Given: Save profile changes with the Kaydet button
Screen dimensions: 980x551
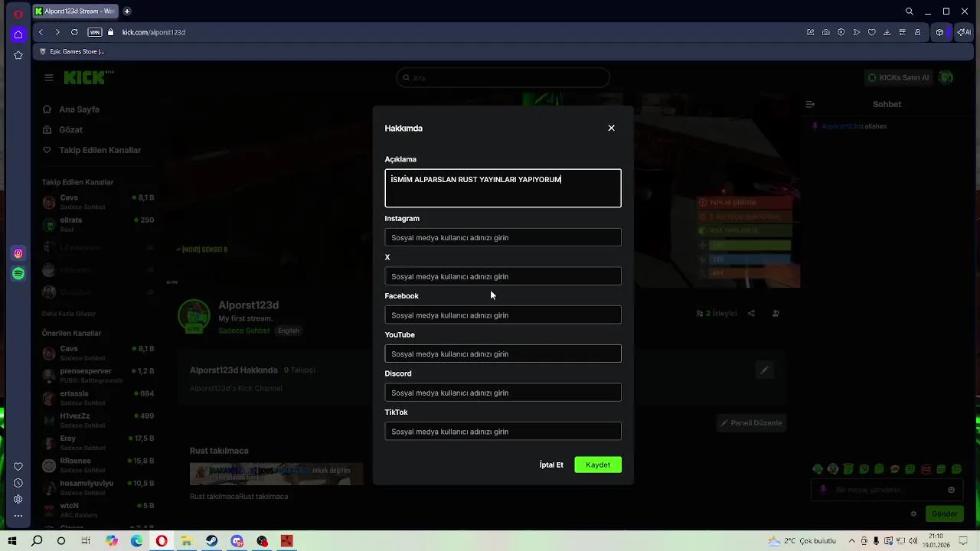Looking at the screenshot, I should [x=598, y=465].
